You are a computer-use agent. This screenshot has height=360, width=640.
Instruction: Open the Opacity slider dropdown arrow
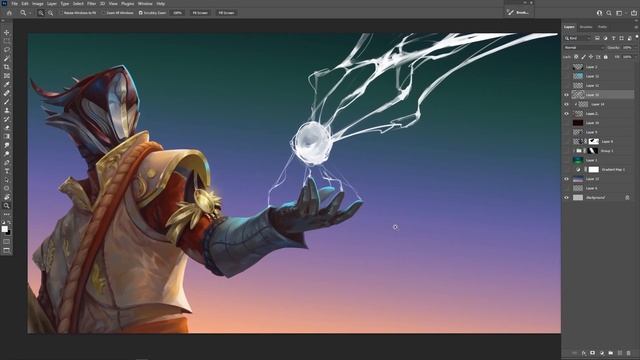coord(635,47)
